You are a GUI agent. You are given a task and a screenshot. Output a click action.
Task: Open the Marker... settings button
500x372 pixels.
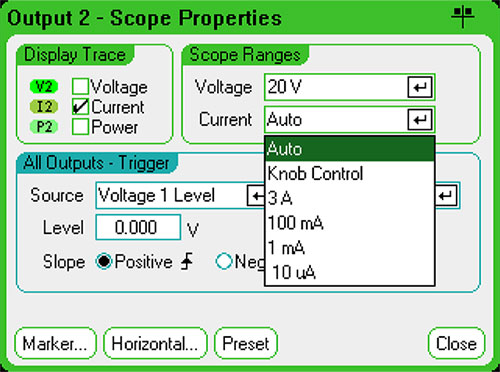coord(55,343)
